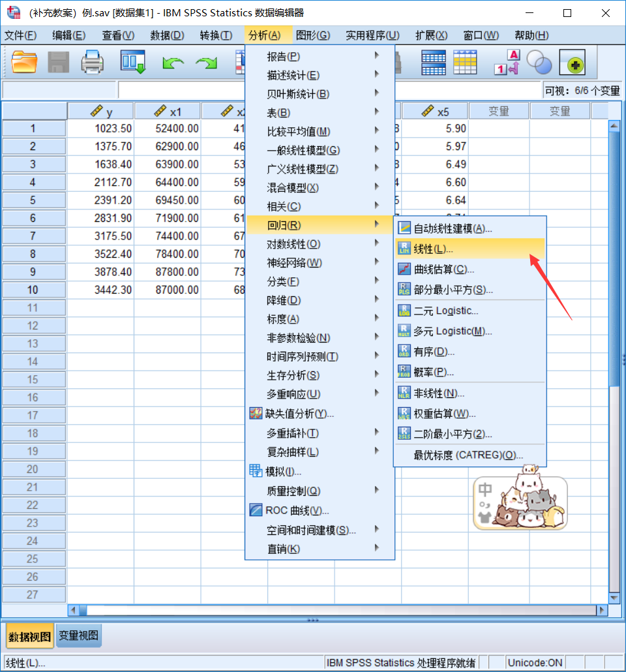Open the 图形 menu

[x=312, y=35]
